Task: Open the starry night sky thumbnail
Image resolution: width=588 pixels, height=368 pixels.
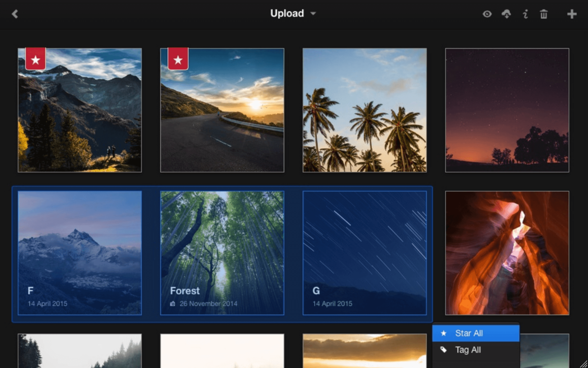Action: [507, 110]
